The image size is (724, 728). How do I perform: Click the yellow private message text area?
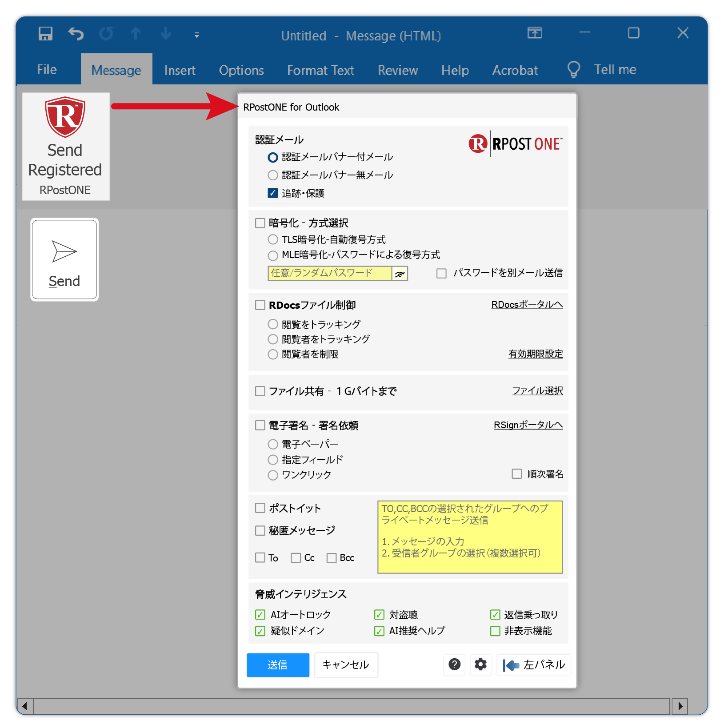tap(470, 537)
